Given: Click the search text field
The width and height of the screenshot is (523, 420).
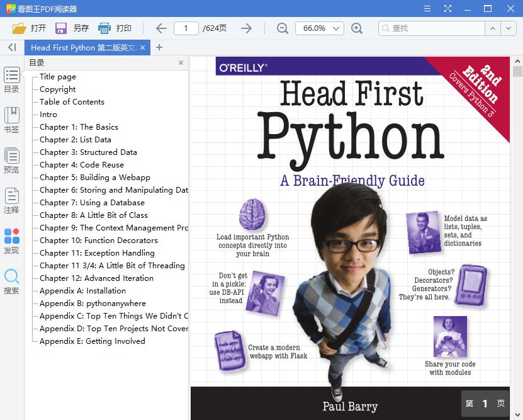Looking at the screenshot, I should click(431, 28).
